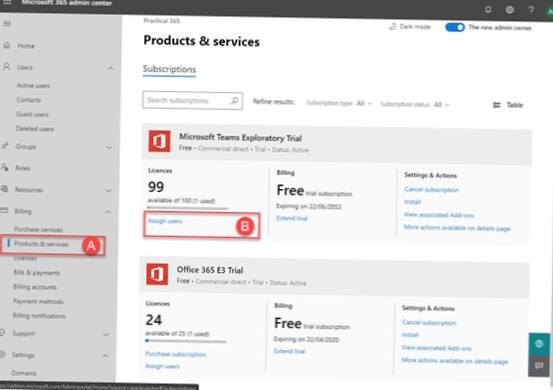Screen dimensions: 553x390
Task: Open Bills & payments
Action: pos(37,273)
